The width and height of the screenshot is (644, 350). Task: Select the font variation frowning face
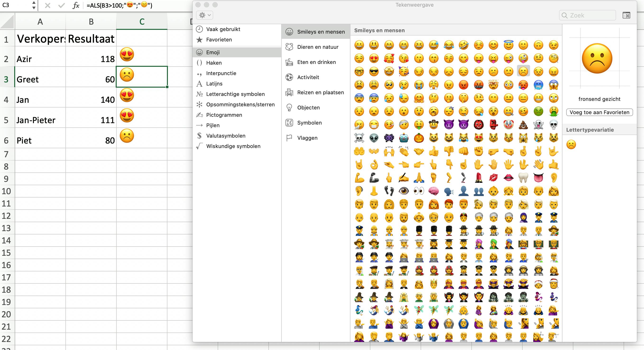pos(571,144)
